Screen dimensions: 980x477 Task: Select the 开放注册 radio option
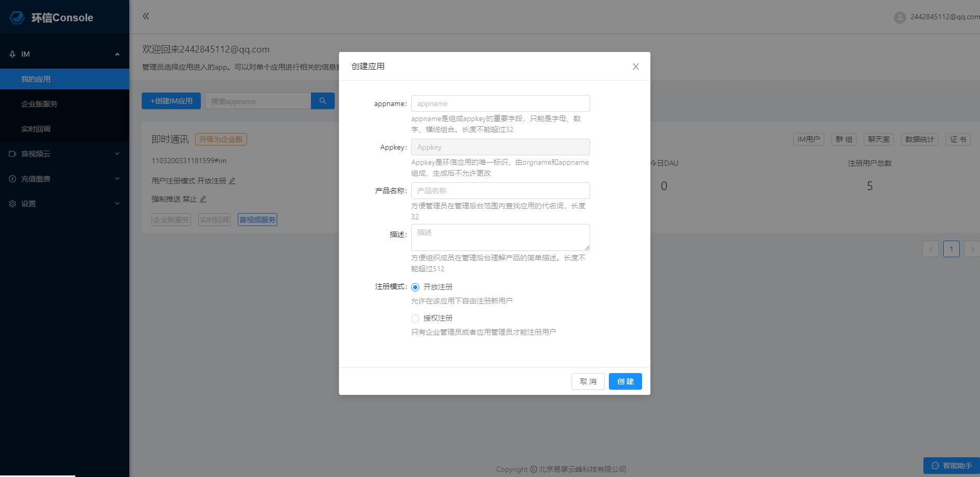[x=415, y=287]
